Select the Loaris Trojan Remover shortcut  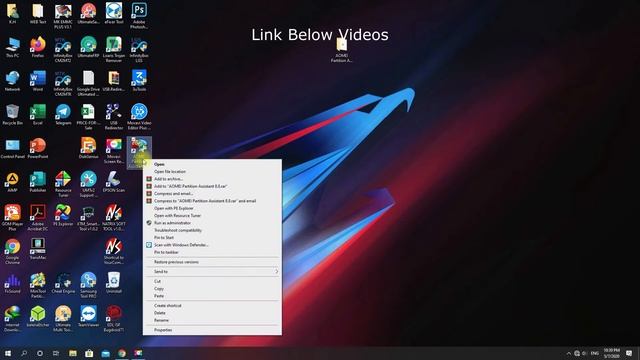tap(113, 49)
